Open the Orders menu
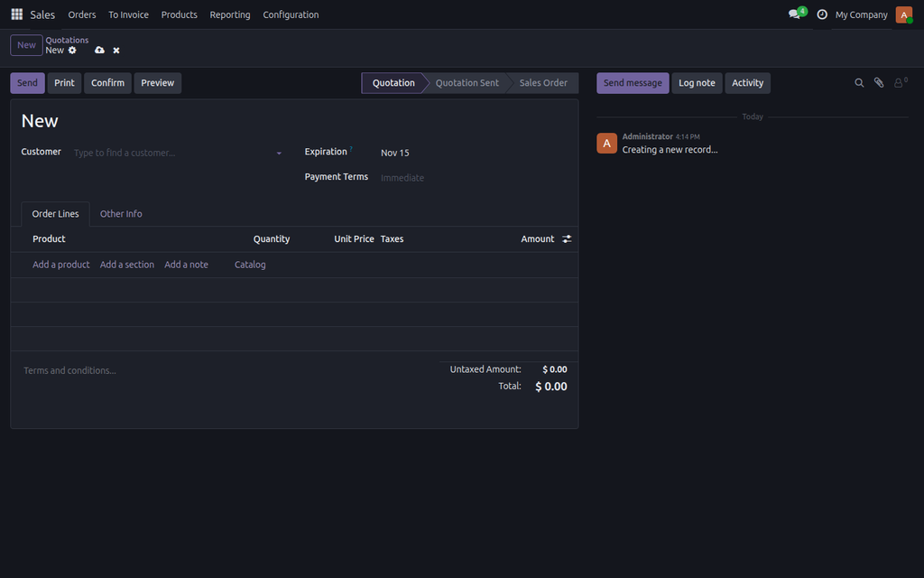 [82, 14]
